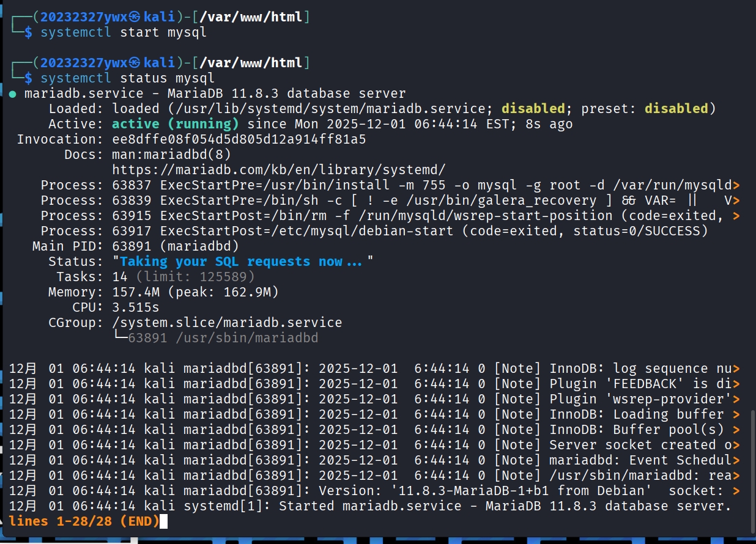Click the terminal scrollbar thumb

[752, 471]
